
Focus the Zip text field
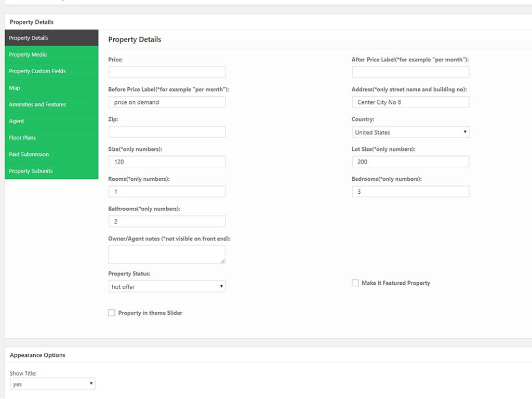point(167,132)
